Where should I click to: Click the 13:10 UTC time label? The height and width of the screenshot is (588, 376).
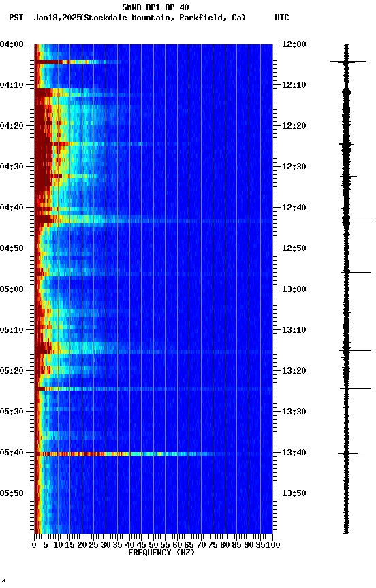(294, 330)
